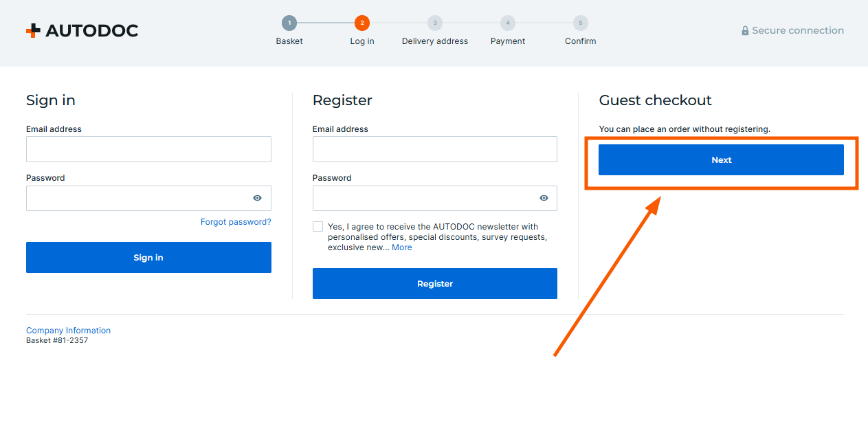868x444 pixels.
Task: Open Company Information link
Action: click(68, 331)
